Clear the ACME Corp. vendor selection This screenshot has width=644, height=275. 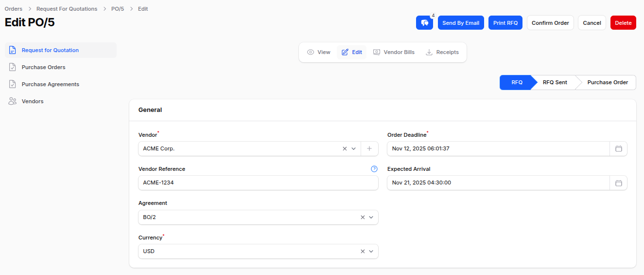pos(345,148)
